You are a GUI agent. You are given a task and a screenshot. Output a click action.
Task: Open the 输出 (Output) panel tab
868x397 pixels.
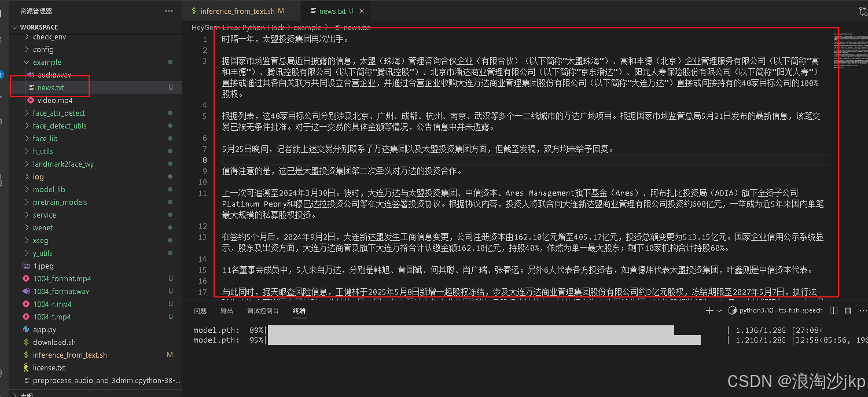[227, 311]
